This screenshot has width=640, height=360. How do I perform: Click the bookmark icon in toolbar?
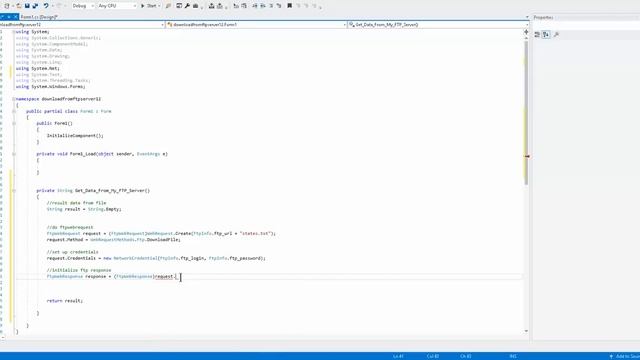[x=289, y=6]
